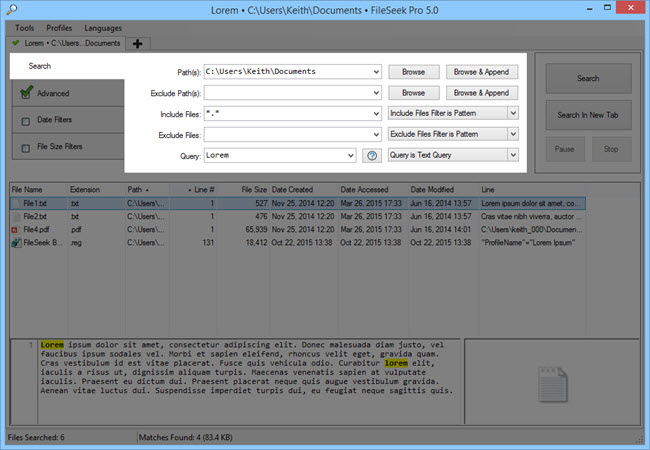
Task: Click the query help question mark icon
Action: click(372, 155)
